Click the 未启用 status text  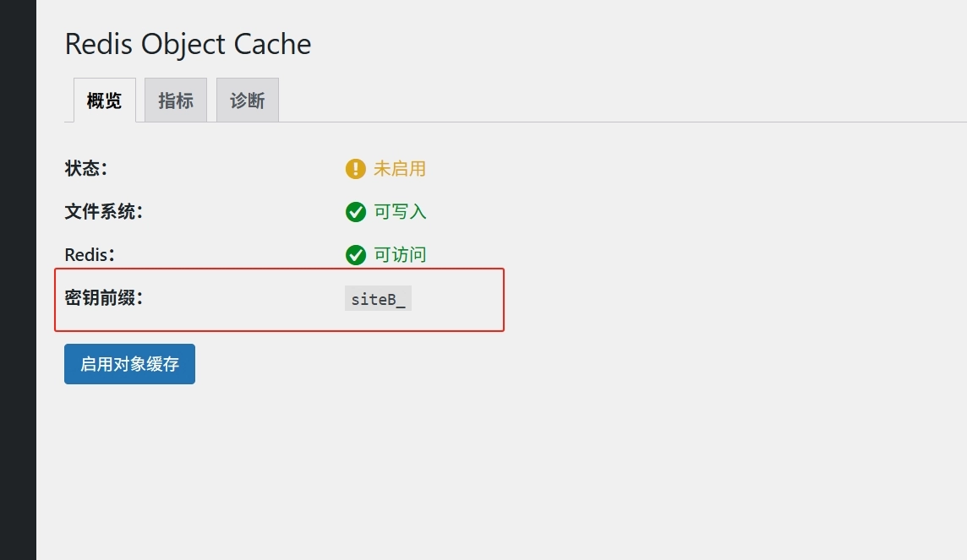(x=400, y=169)
